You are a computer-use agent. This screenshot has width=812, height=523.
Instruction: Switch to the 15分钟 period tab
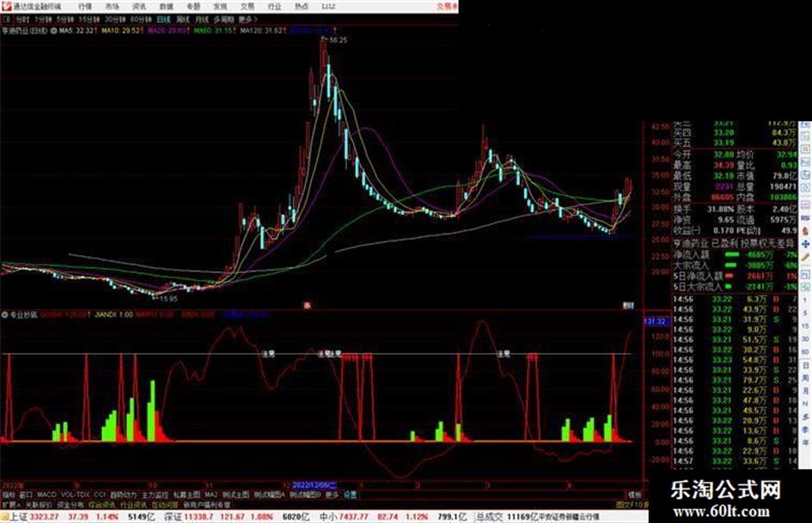[x=89, y=19]
